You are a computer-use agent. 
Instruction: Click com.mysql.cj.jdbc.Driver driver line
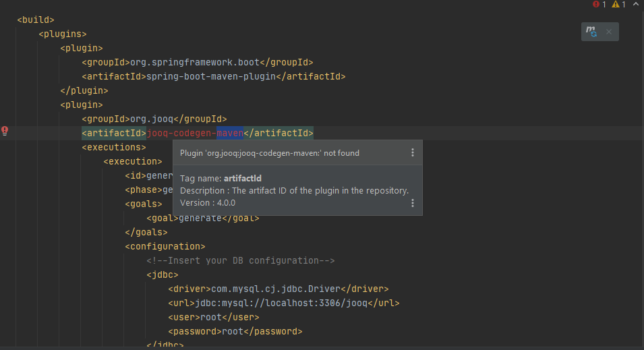[279, 289]
